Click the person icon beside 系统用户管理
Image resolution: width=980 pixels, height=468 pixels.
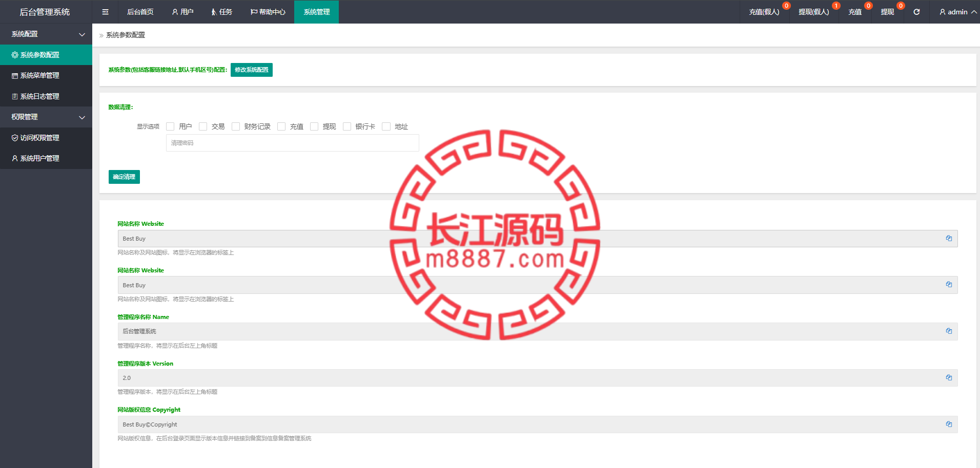click(15, 159)
